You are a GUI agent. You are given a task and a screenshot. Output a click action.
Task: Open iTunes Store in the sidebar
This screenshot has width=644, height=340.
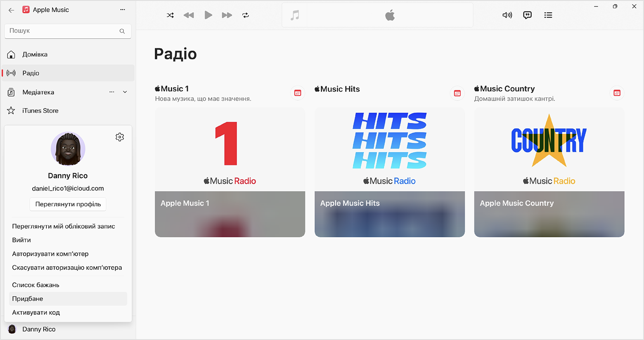pyautogui.click(x=68, y=111)
